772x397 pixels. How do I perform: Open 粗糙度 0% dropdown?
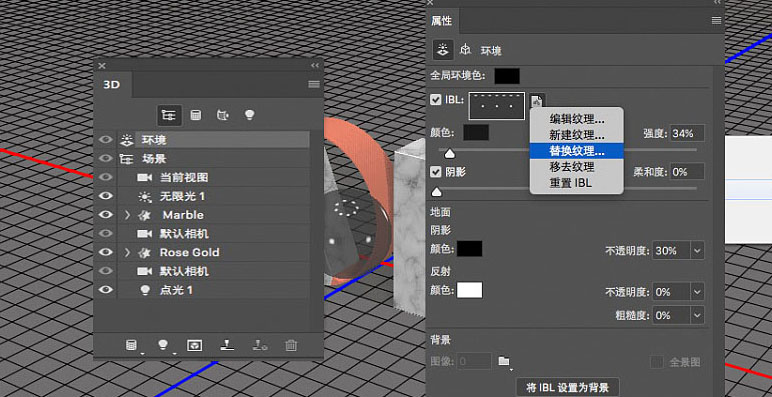tap(697, 315)
